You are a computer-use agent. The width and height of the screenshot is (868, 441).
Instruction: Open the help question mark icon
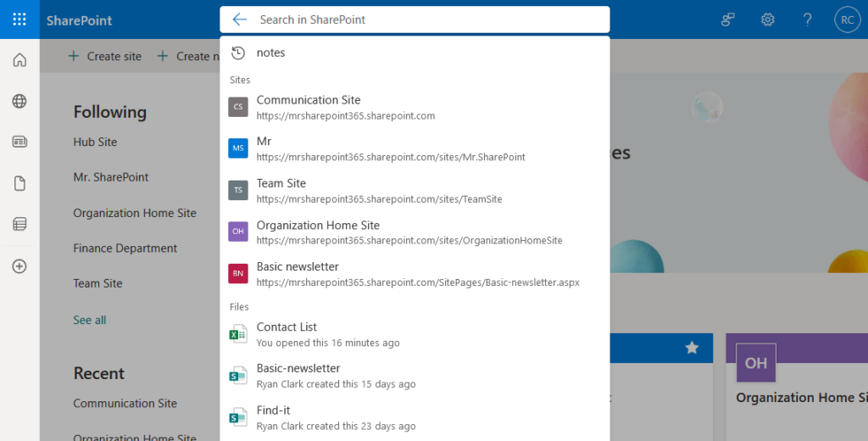tap(808, 20)
